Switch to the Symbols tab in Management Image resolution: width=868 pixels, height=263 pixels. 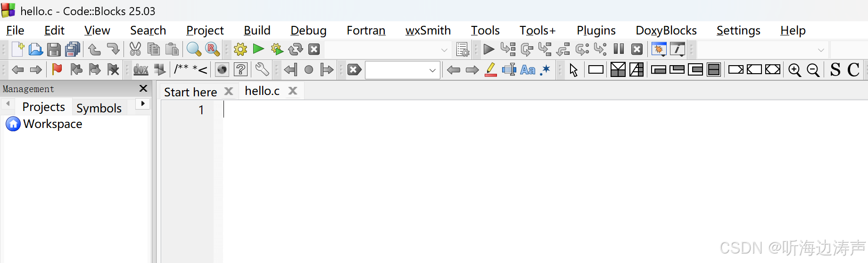99,108
